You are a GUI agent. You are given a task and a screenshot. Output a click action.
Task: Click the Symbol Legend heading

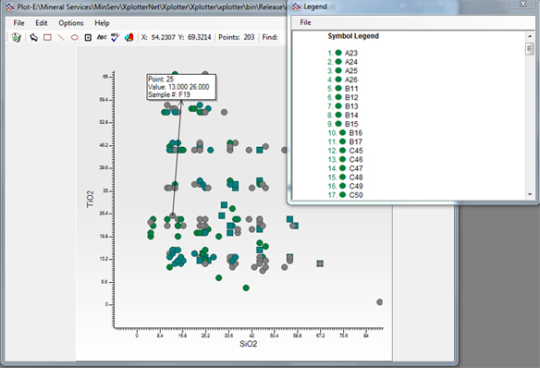353,36
